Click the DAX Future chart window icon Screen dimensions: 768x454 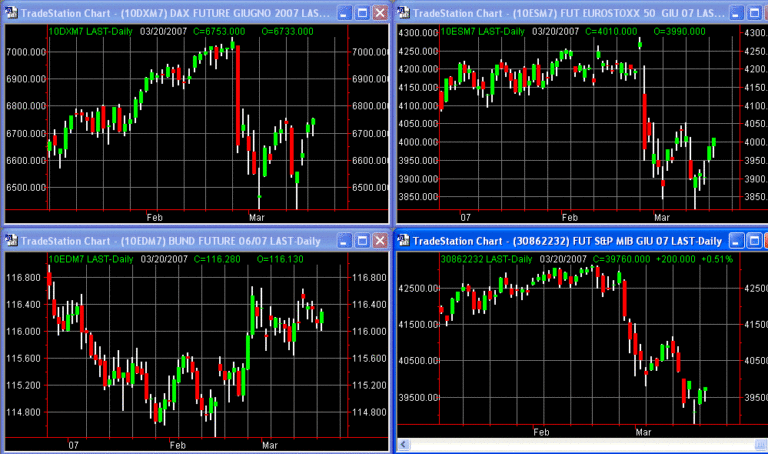pyautogui.click(x=11, y=13)
